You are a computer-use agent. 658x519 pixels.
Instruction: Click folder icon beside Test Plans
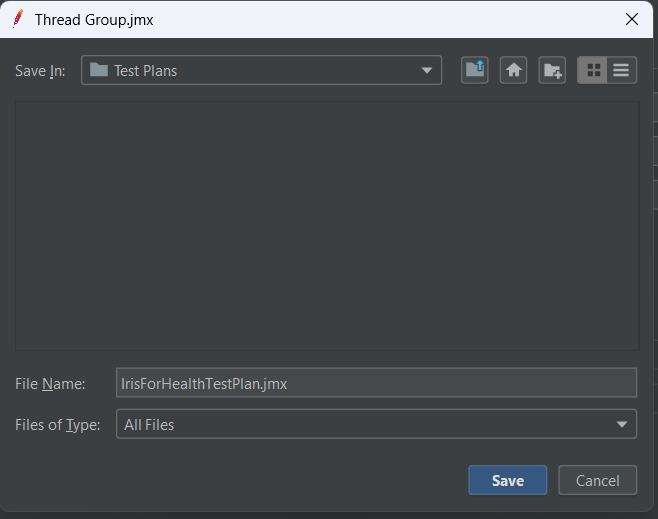(x=98, y=70)
